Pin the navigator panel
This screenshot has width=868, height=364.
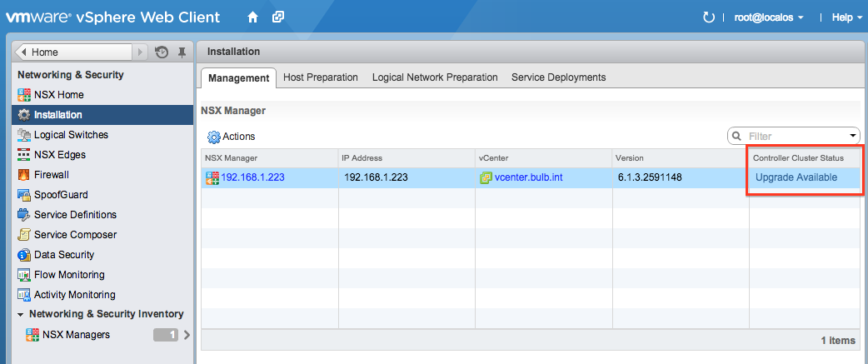click(x=182, y=52)
